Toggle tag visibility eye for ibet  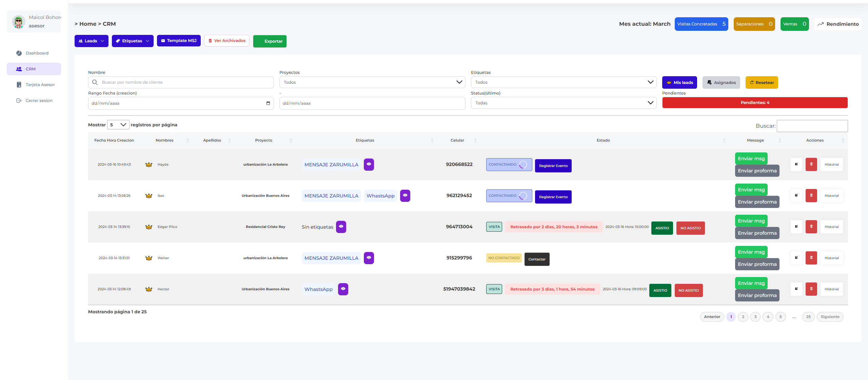click(x=405, y=195)
